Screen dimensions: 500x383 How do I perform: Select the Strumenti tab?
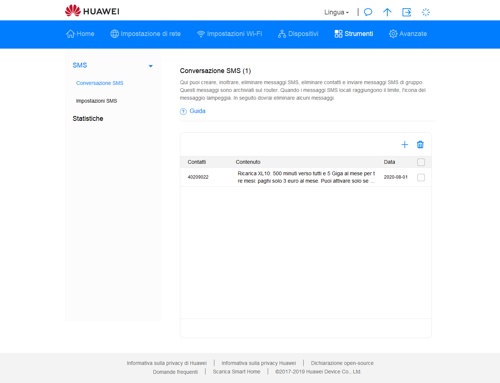point(354,34)
